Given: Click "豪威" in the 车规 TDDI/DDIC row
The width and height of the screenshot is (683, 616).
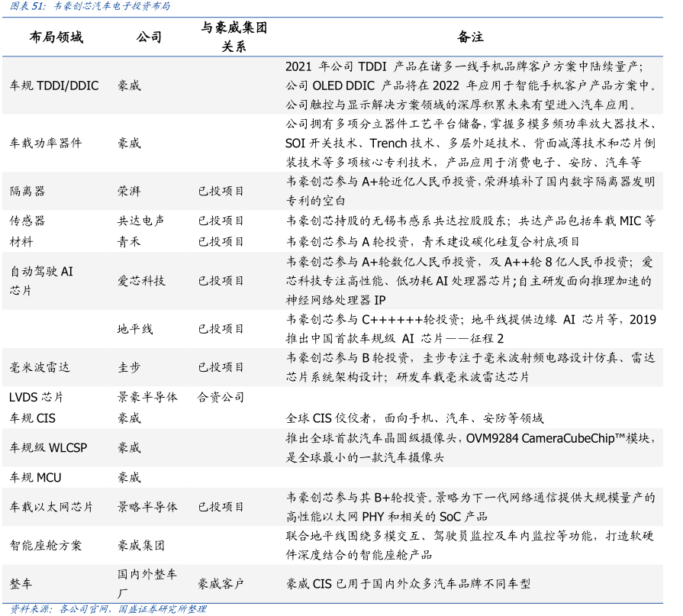Looking at the screenshot, I should click(x=130, y=85).
